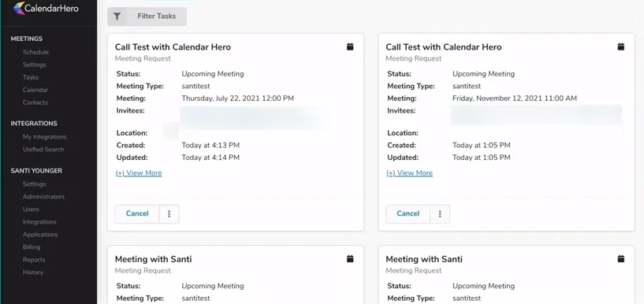Click calendar icon on November 12 meeting card
644x304 pixels.
(x=620, y=46)
